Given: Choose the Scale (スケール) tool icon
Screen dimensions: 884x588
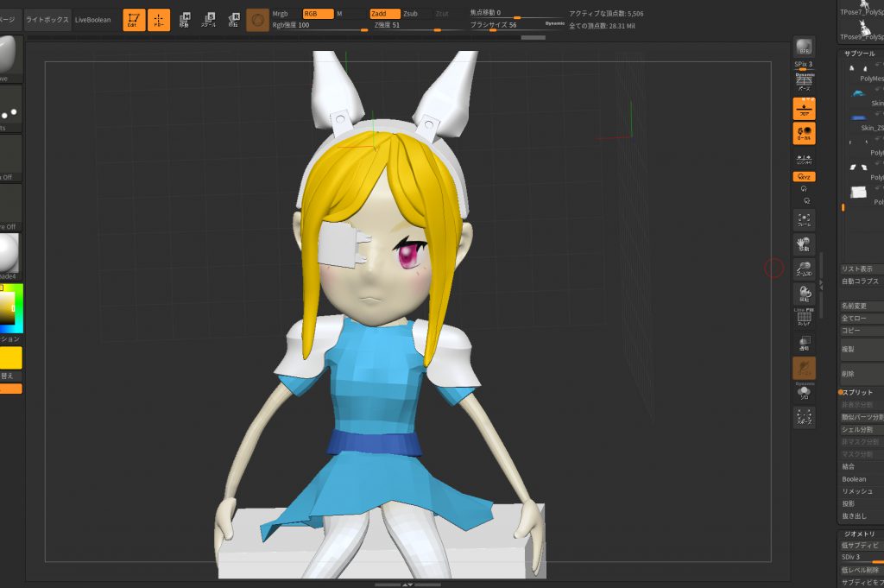Looking at the screenshot, I should click(x=209, y=20).
